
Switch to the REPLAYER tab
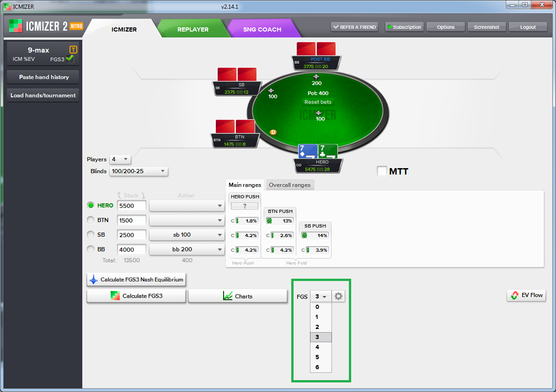click(x=193, y=30)
